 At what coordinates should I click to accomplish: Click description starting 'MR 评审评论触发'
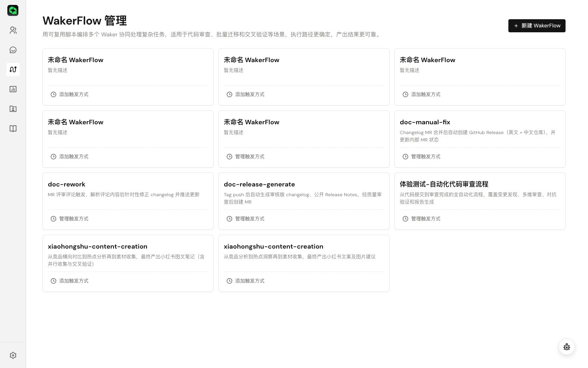(124, 195)
